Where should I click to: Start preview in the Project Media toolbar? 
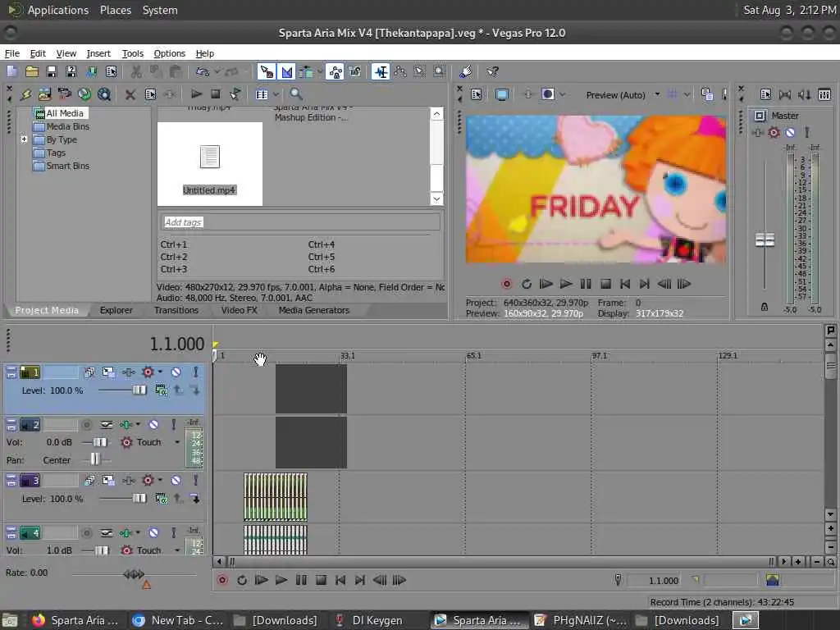click(x=196, y=94)
